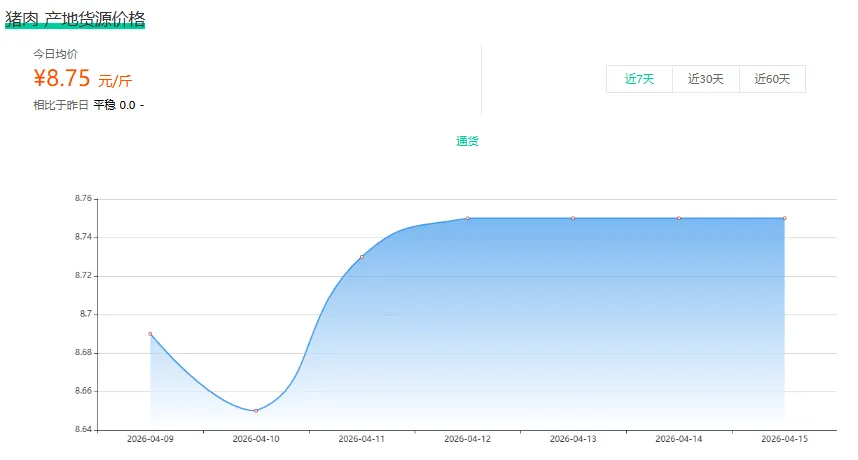Screen dimensions: 858x460
Task: Click the 8.74 y-axis value
Action: pos(83,237)
